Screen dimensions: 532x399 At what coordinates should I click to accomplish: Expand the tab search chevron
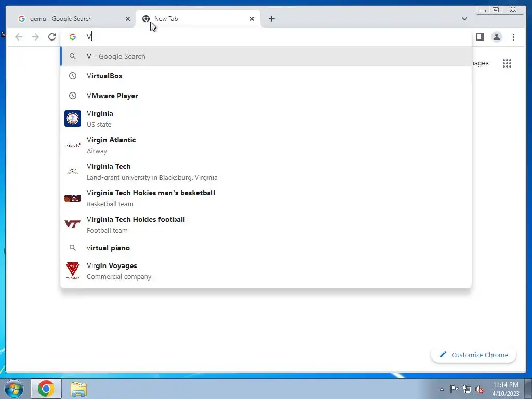(464, 19)
